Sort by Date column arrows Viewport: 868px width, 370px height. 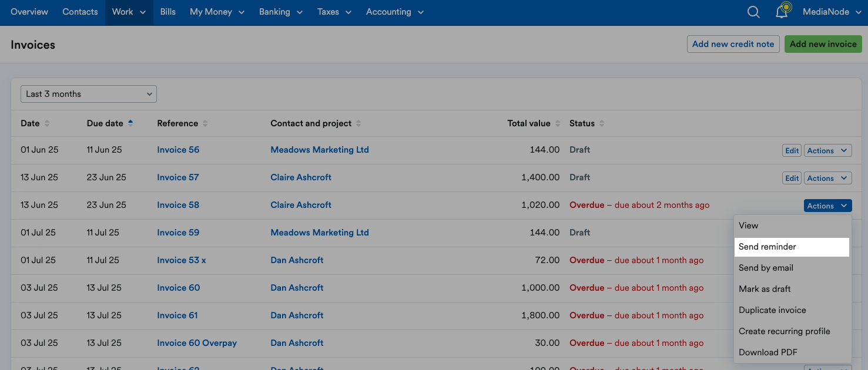click(x=47, y=123)
